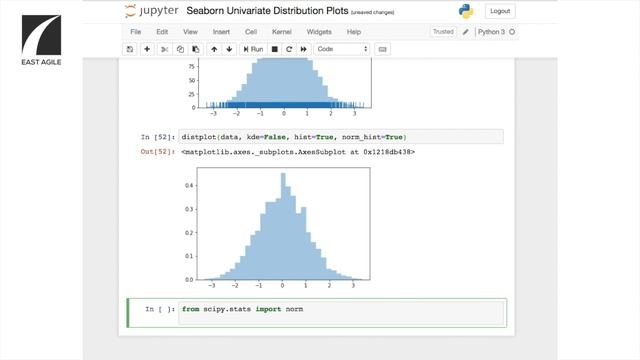Click the In [52] prompt label
The image size is (640, 360).
[x=158, y=137]
